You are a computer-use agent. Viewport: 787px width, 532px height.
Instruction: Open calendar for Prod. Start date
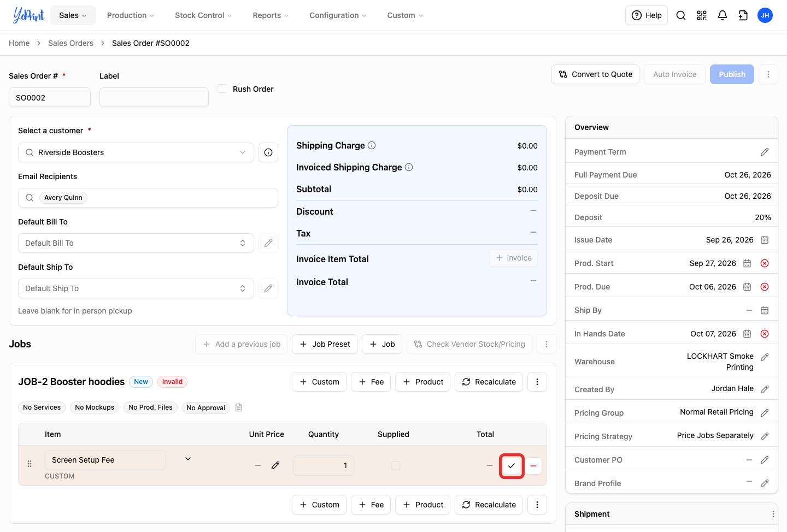(747, 263)
